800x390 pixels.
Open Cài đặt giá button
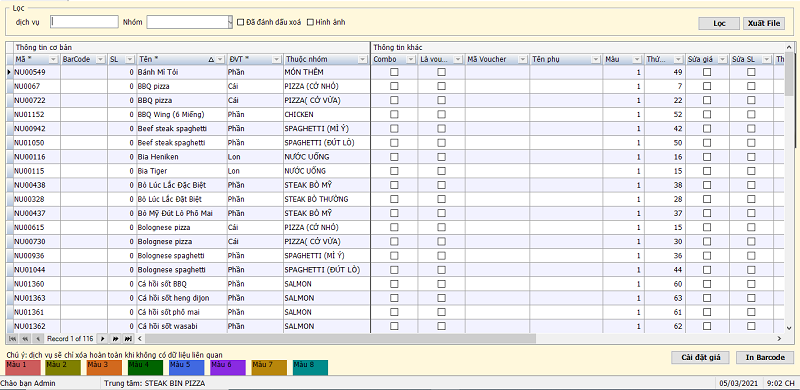pyautogui.click(x=701, y=357)
